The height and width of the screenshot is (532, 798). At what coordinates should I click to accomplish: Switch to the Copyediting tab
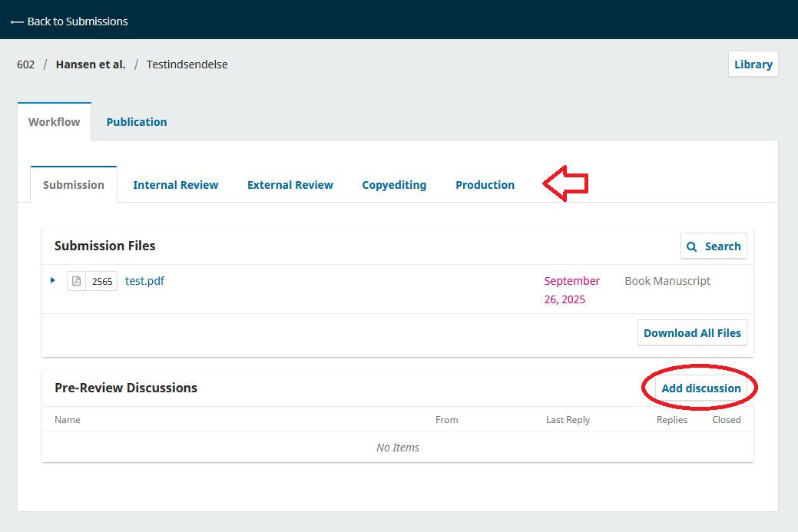[394, 185]
